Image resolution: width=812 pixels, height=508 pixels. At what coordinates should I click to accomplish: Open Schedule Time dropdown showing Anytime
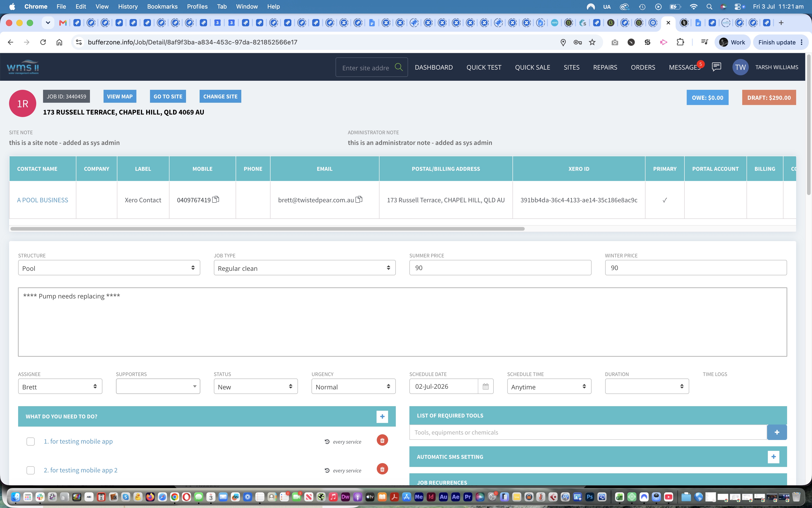549,386
